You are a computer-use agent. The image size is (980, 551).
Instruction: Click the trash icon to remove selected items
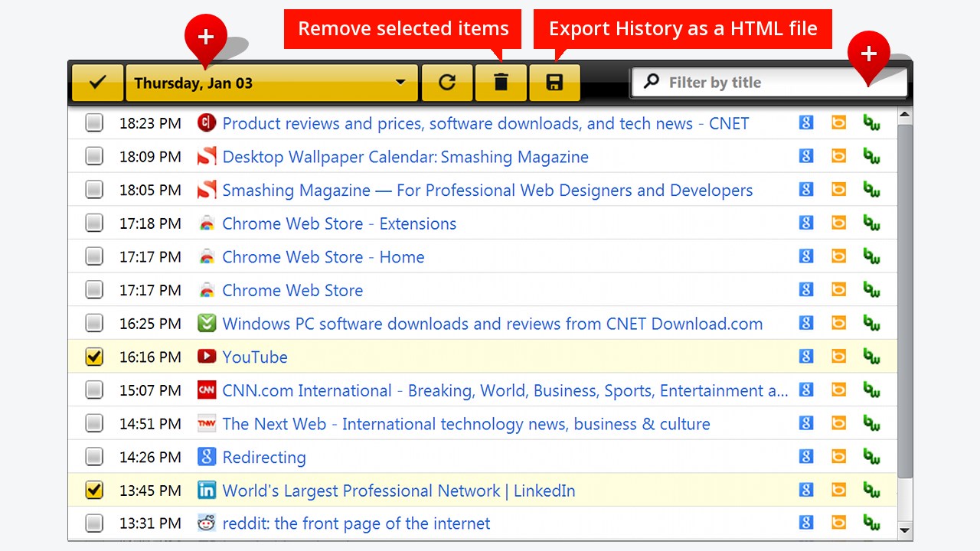(x=501, y=83)
